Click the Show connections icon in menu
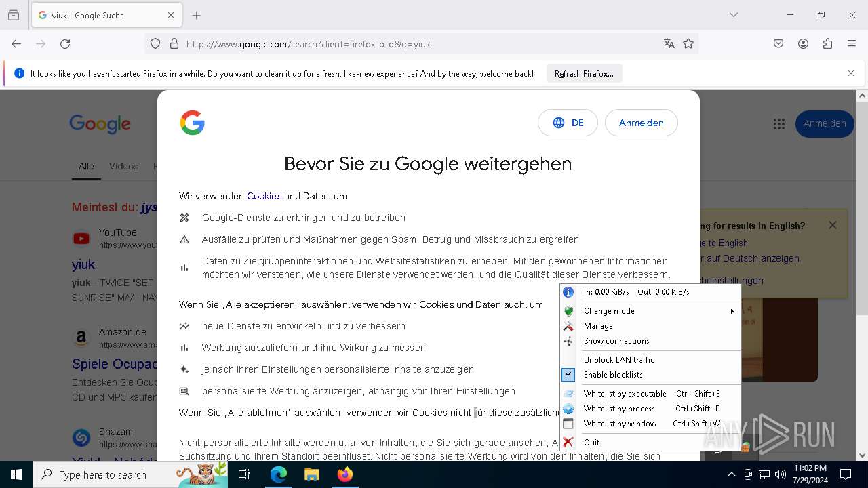The image size is (868, 488). tap(568, 341)
